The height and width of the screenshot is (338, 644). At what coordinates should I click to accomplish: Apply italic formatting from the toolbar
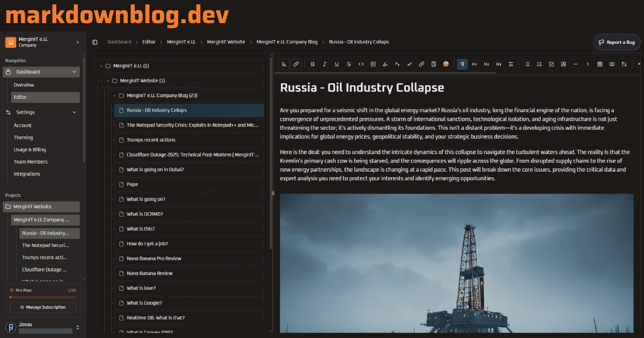(325, 64)
